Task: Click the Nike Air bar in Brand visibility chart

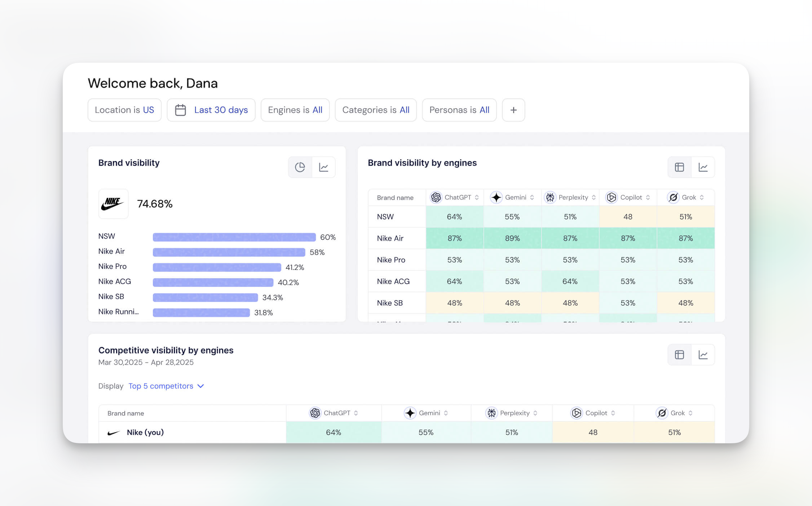Action: tap(229, 252)
